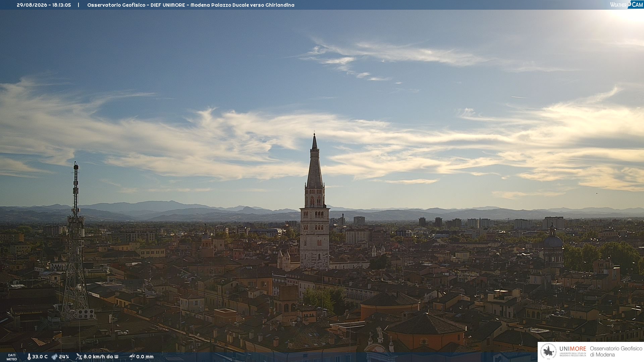
Task: Click the 8.0 km/h da W wind reading
Action: coord(101,357)
